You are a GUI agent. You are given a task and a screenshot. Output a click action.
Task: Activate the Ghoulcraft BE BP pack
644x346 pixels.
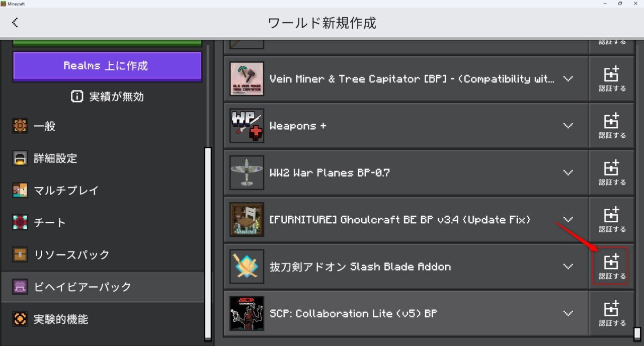coord(612,220)
